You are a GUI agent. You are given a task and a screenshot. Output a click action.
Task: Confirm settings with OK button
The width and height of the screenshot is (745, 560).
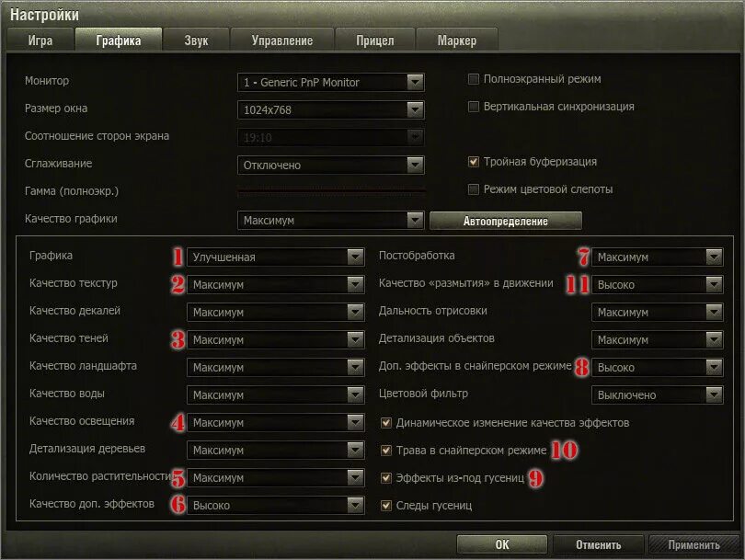pos(502,544)
